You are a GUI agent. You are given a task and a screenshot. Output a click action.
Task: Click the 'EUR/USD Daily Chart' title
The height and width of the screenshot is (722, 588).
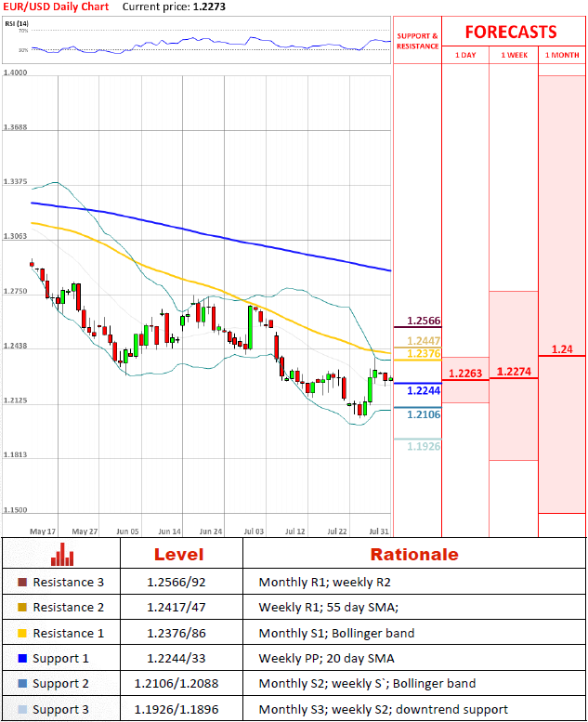click(56, 7)
